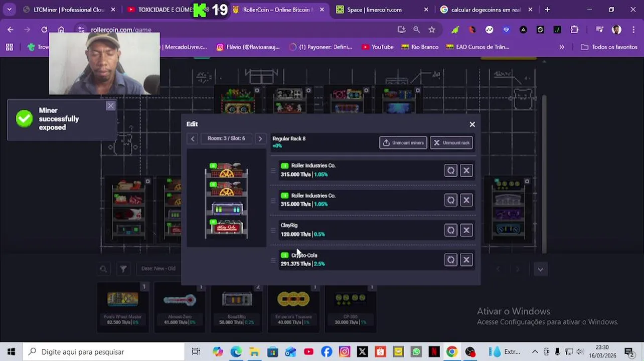Show hidden system tray icons
Screen dimensions: 644x361
[x=535, y=352]
